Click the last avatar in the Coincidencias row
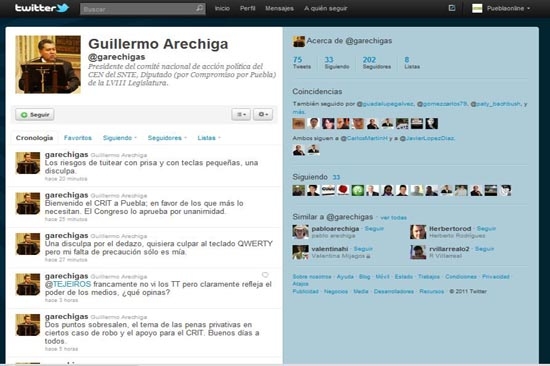550x366 pixels. pyautogui.click(x=431, y=124)
